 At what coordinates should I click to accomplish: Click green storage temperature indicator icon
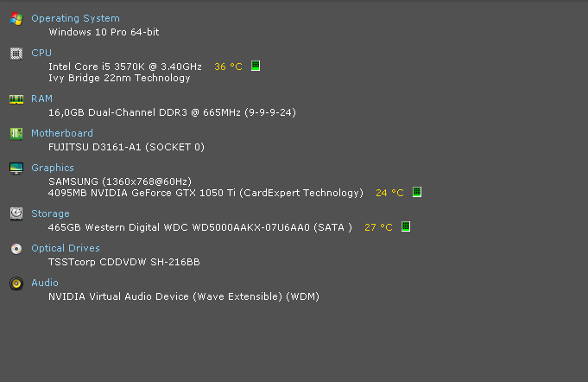point(405,226)
